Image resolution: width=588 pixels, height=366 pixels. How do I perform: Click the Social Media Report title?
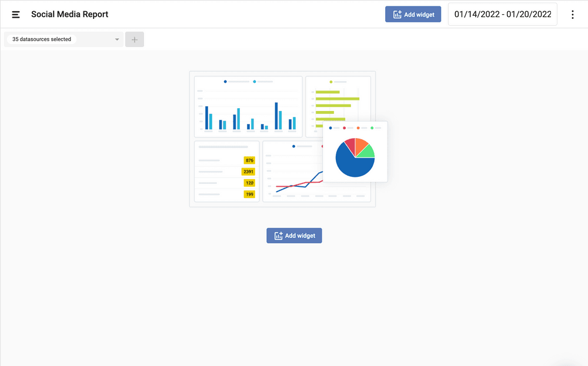pos(69,15)
